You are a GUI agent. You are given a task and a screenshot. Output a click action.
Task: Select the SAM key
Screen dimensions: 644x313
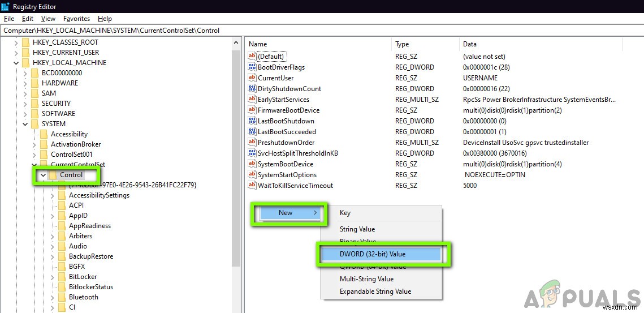click(49, 93)
